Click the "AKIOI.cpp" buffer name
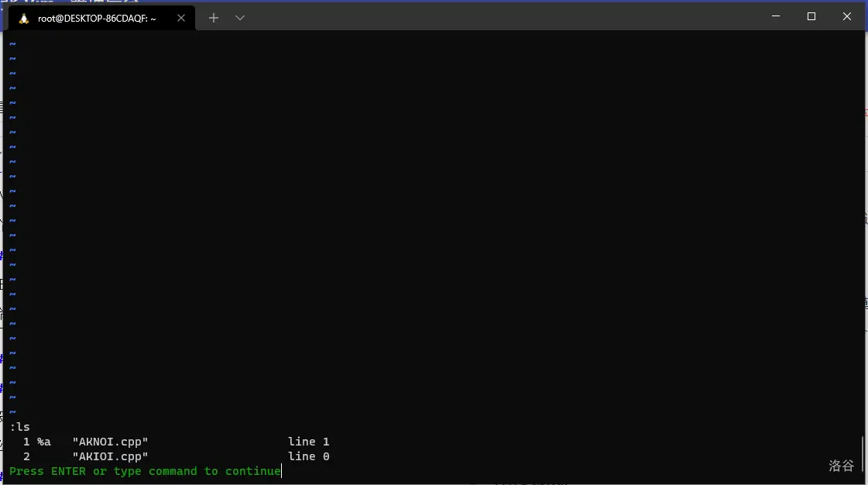 [110, 457]
